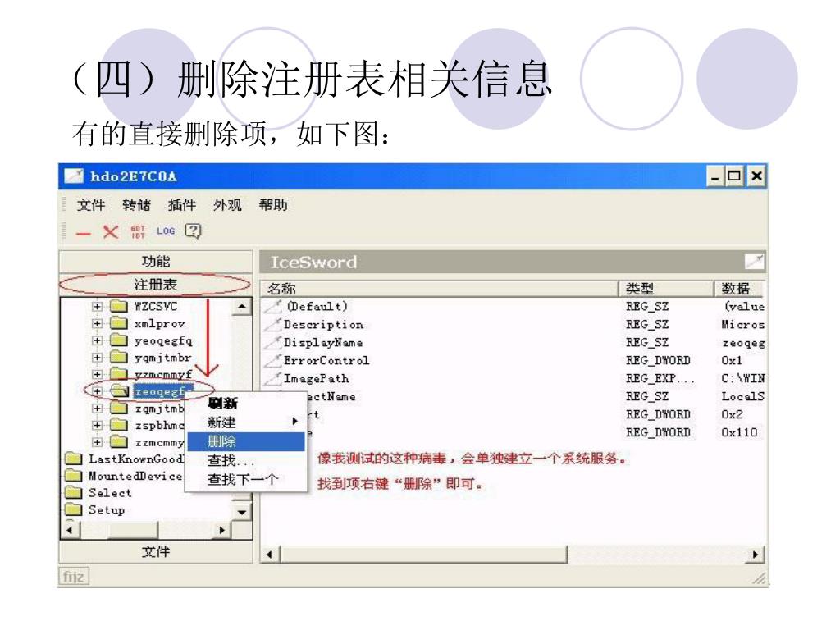840x630 pixels.
Task: Sort by the 类型 column header
Action: point(666,289)
